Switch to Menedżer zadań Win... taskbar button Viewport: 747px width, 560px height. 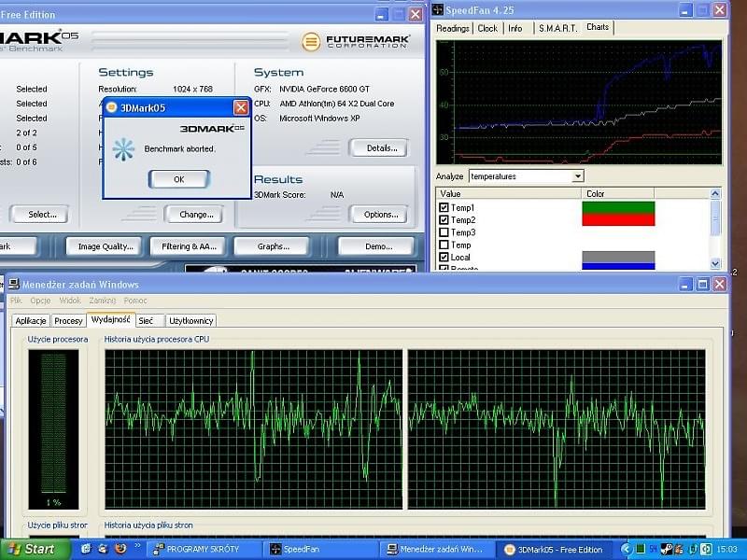[437, 549]
